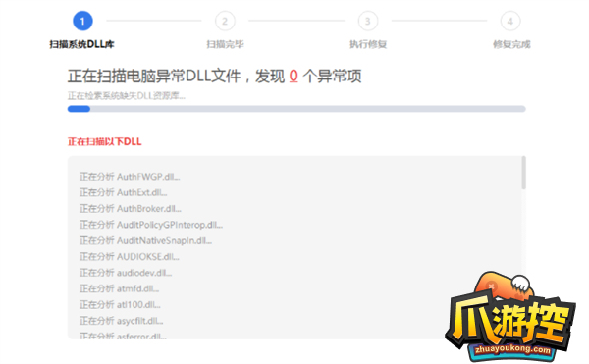This screenshot has width=589, height=364.
Task: Click the DLL list scrollbar thumb
Action: point(523,173)
